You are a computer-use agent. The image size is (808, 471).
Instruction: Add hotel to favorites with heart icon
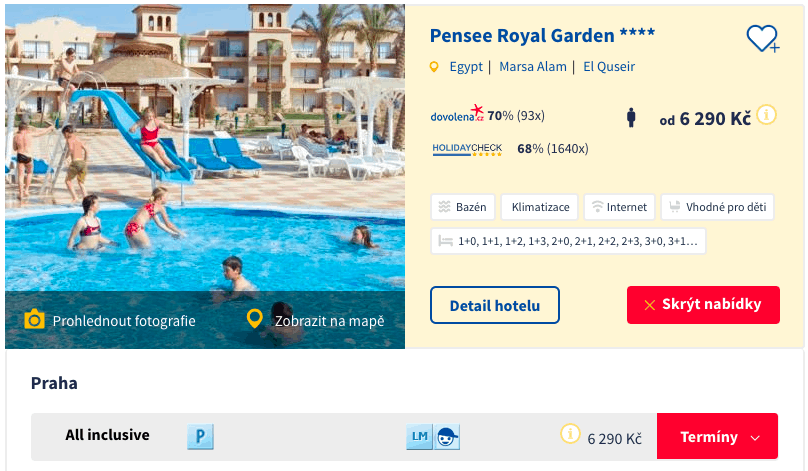click(x=762, y=39)
